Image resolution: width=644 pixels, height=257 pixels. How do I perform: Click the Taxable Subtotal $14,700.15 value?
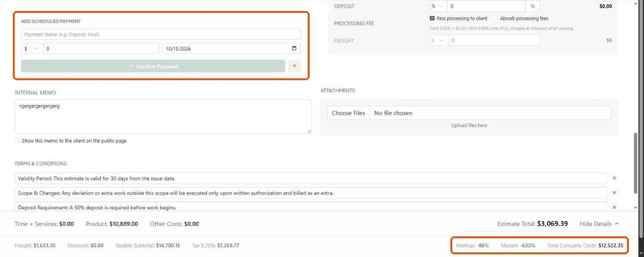pyautogui.click(x=168, y=246)
